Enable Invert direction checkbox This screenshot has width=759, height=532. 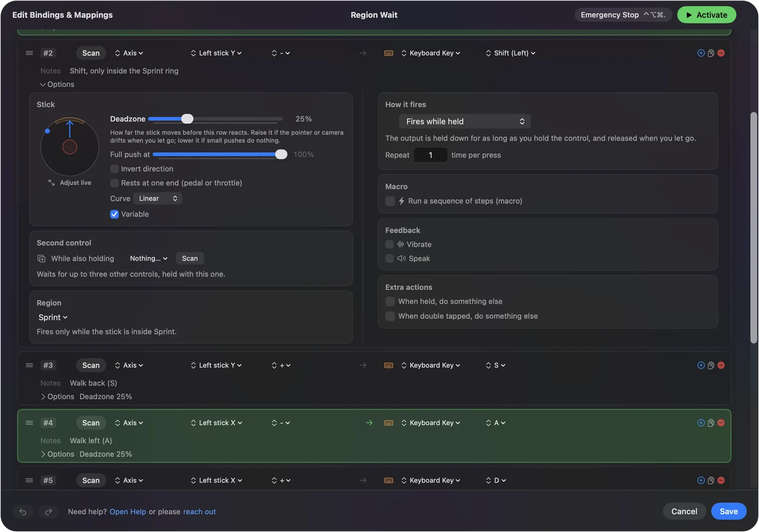point(114,169)
